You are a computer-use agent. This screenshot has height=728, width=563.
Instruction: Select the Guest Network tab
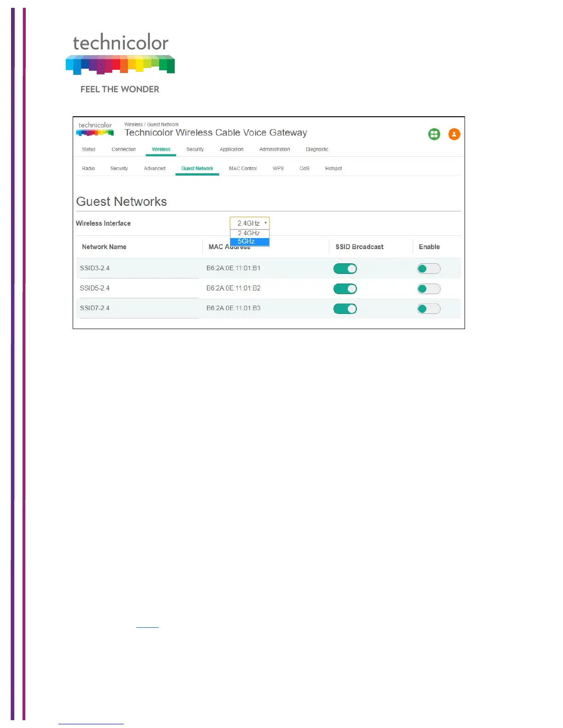click(x=197, y=169)
